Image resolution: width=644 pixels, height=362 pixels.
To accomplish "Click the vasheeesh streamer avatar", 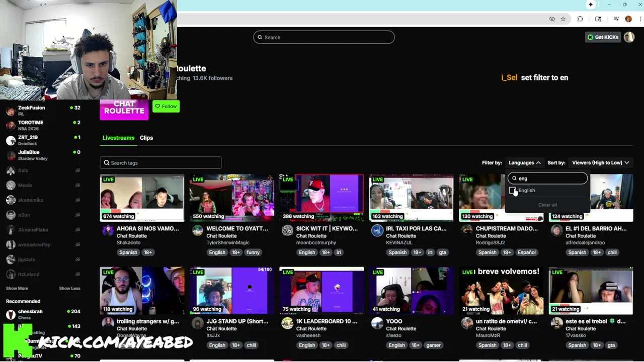I will [x=287, y=323].
